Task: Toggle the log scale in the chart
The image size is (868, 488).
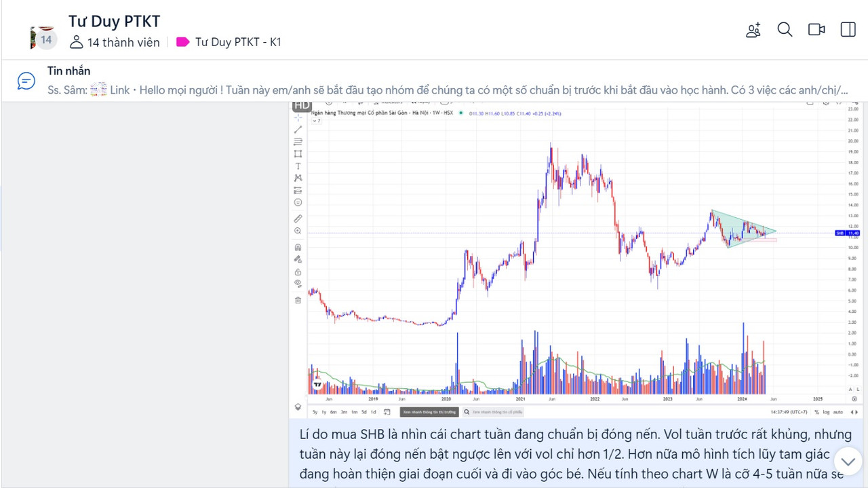Action: 826,412
